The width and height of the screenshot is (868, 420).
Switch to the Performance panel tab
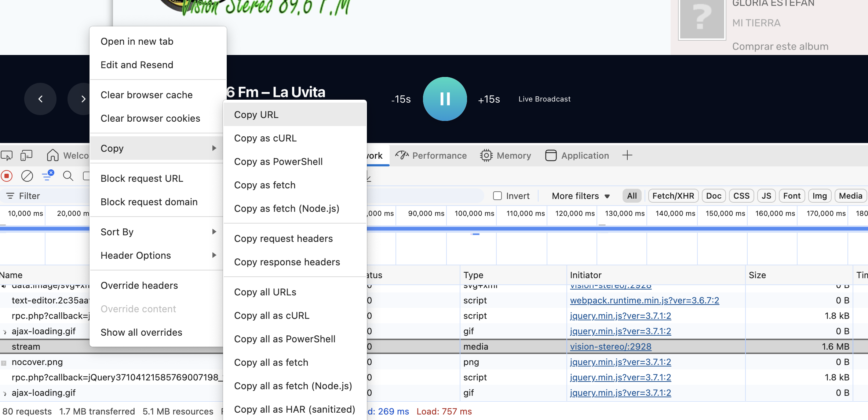431,155
